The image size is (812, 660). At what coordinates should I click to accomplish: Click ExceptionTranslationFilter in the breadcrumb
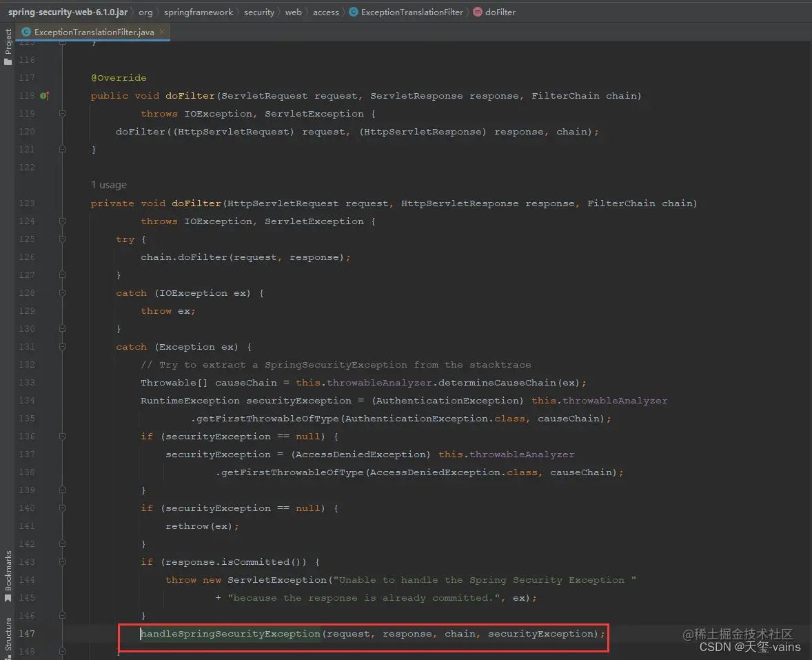412,12
